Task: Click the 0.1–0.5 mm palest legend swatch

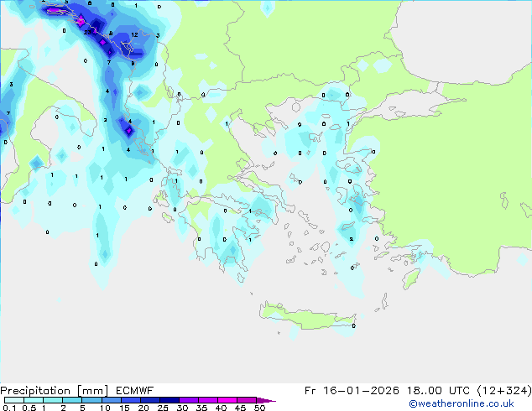Action: click(14, 400)
